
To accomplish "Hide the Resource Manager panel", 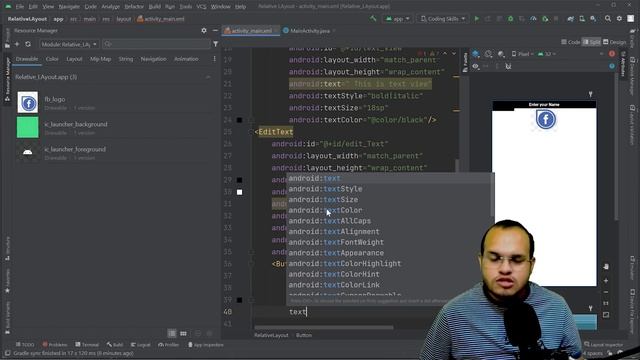I will (x=215, y=31).
